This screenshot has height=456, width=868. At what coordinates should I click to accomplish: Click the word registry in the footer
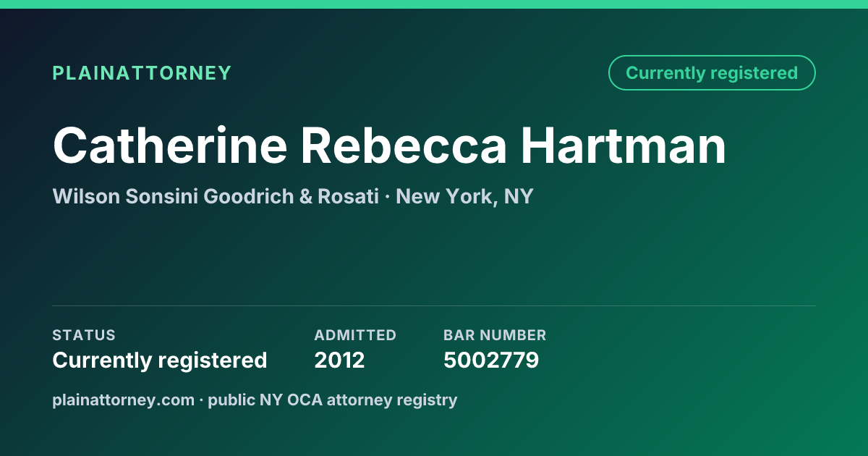click(x=431, y=400)
